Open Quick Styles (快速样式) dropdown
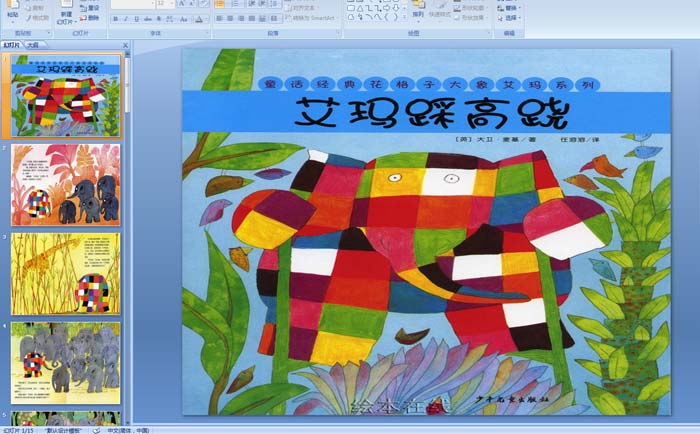The width and height of the screenshot is (700, 434). pyautogui.click(x=439, y=13)
